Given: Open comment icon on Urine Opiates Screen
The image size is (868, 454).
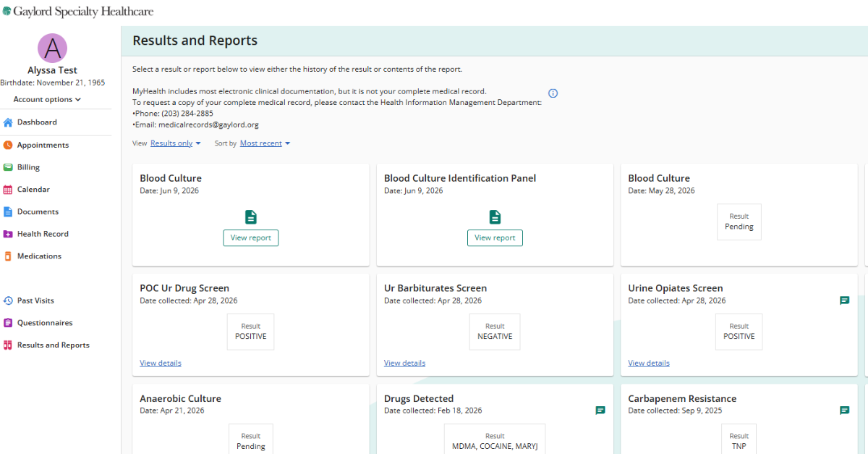Looking at the screenshot, I should tap(844, 300).
